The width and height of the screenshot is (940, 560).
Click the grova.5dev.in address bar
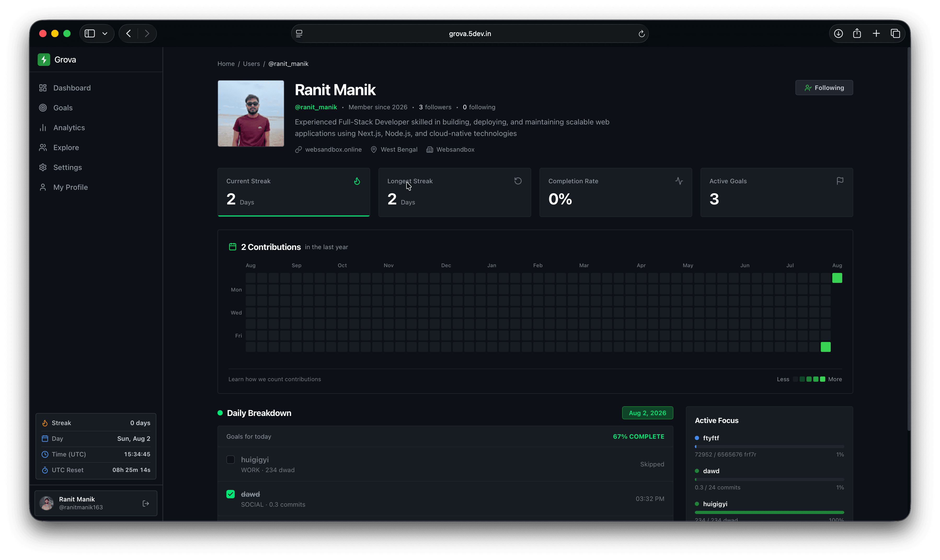470,34
